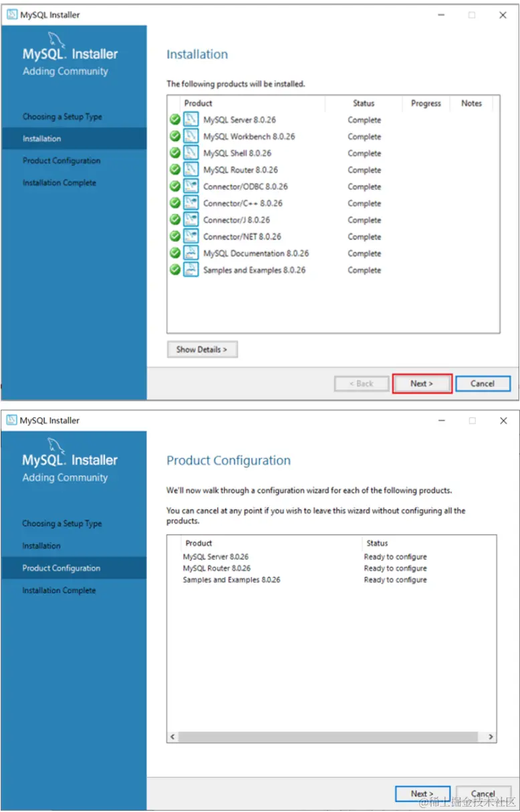Expand Show Details in Installation window

tap(202, 349)
